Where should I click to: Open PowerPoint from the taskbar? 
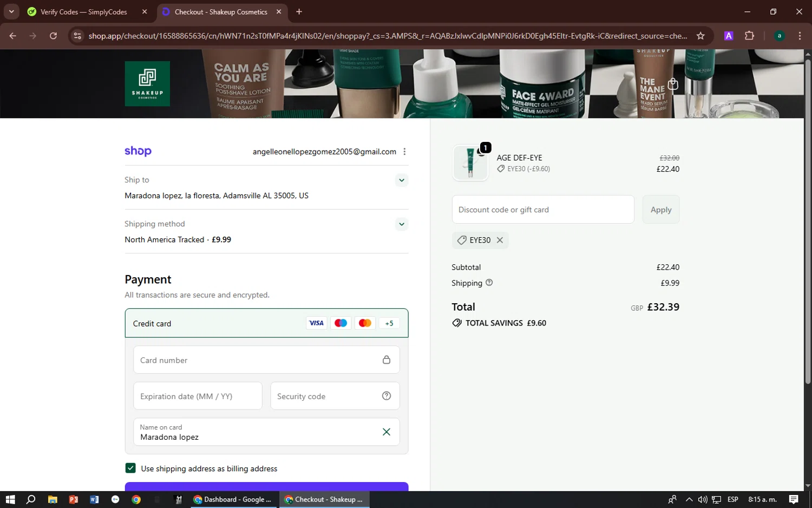click(74, 499)
